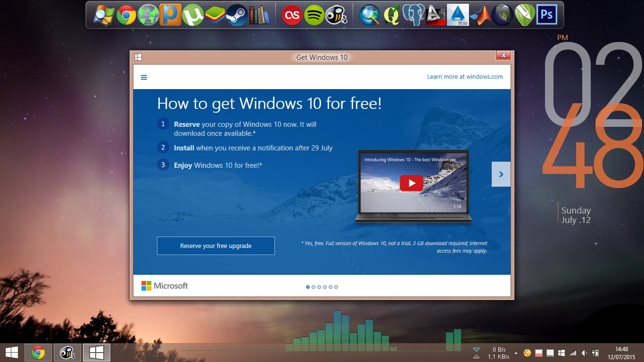Open the AutoCAD Map 3D (M3D) dock icon
This screenshot has width=644, height=362.
458,15
